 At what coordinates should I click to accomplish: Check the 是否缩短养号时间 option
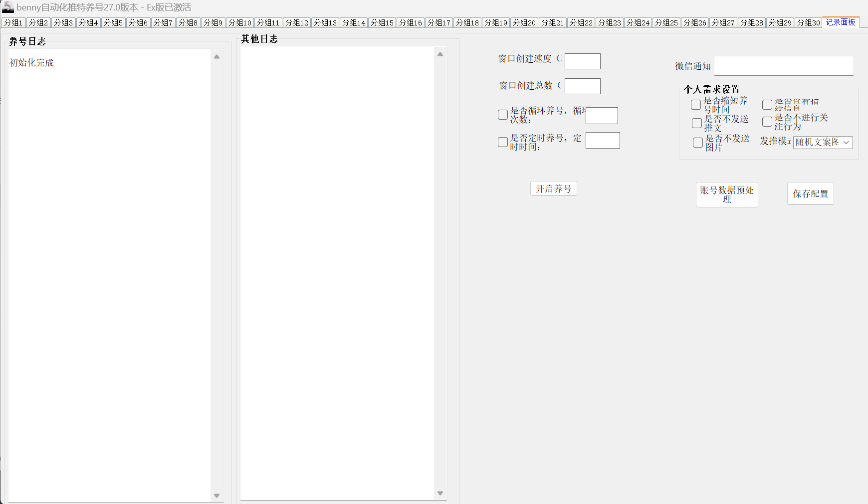tap(696, 105)
